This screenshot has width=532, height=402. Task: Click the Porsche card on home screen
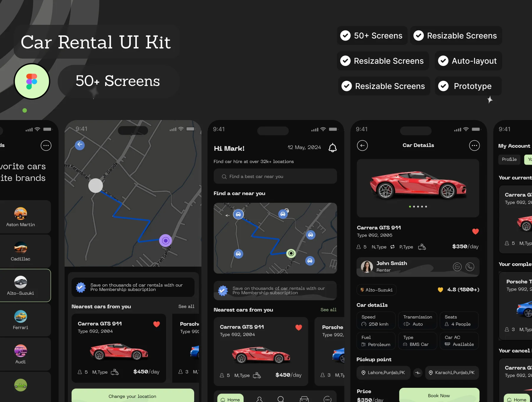coord(329,351)
